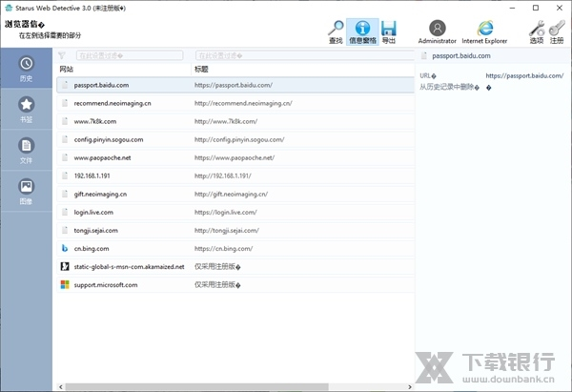Focus the website column filter field
The image size is (572, 392).
click(130, 55)
